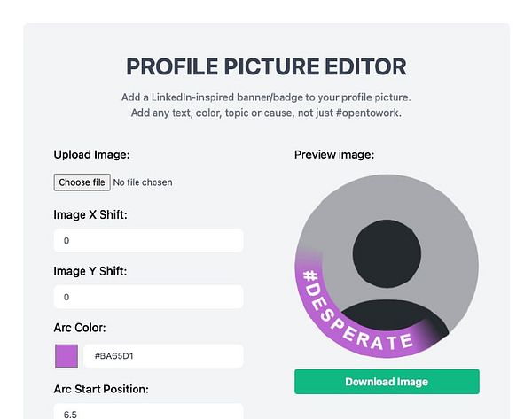Click the head of the avatar silhouette
Screen dimensions: 532x419
[x=387, y=254]
